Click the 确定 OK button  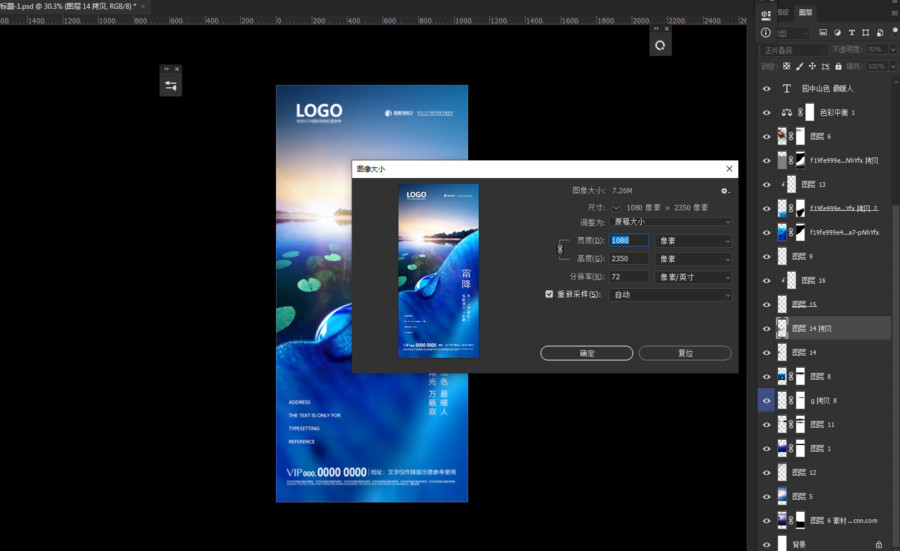click(x=587, y=353)
